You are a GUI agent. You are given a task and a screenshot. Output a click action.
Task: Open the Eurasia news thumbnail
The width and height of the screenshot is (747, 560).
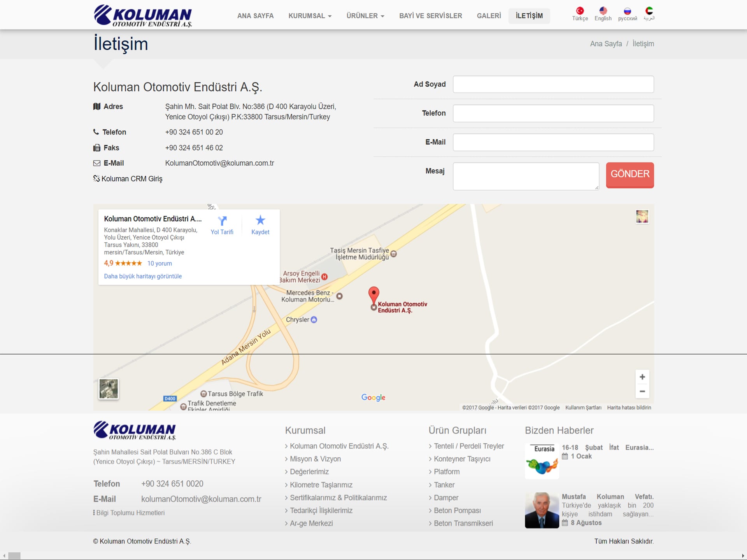(x=542, y=461)
